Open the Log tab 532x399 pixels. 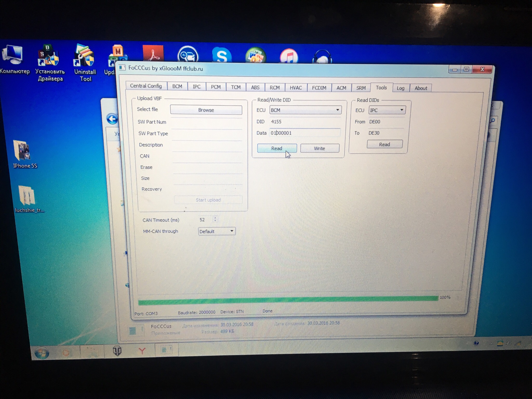tap(401, 88)
